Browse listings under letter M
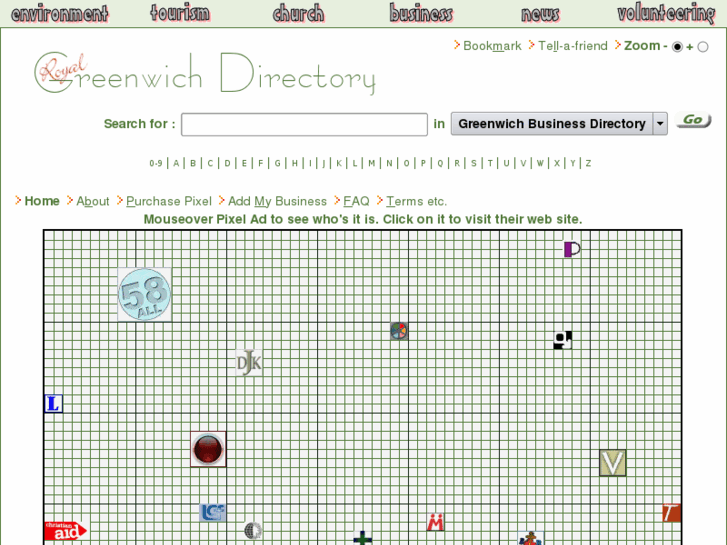 372,163
